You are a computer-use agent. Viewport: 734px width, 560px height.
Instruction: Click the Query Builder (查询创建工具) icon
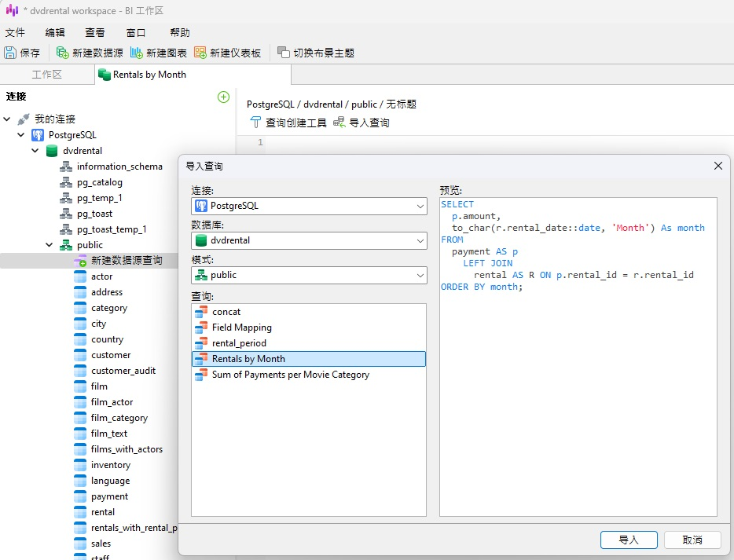(255, 123)
